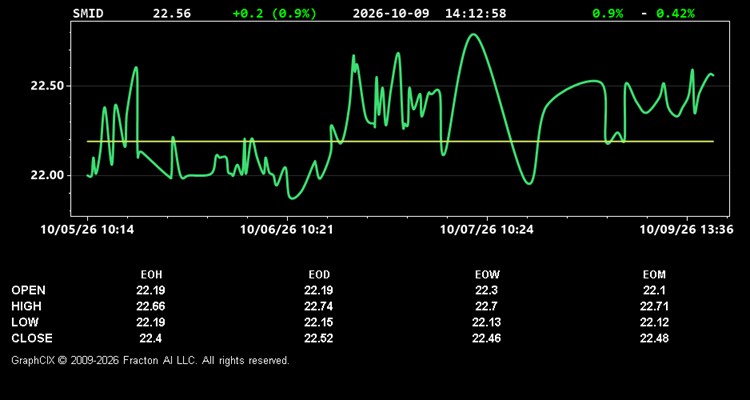
Task: Click the 10/06/26 10:21 axis label
Action: 287,230
